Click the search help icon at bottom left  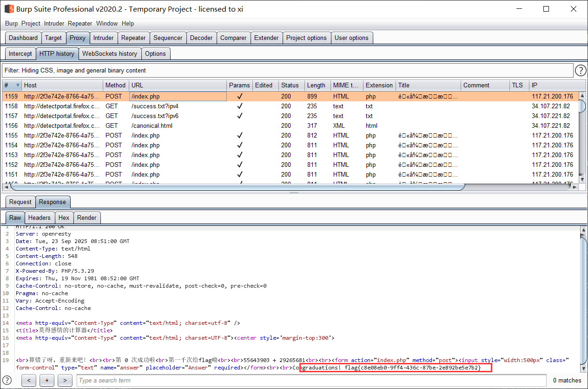point(7,380)
